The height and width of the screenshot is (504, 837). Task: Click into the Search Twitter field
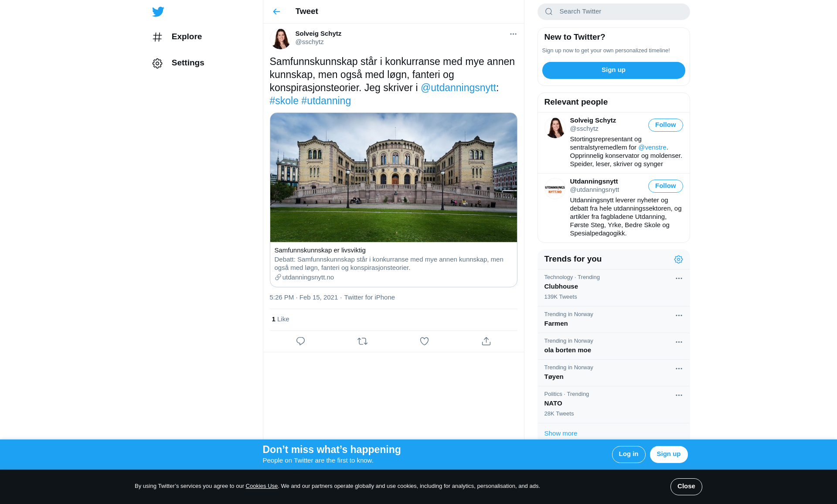tap(613, 12)
